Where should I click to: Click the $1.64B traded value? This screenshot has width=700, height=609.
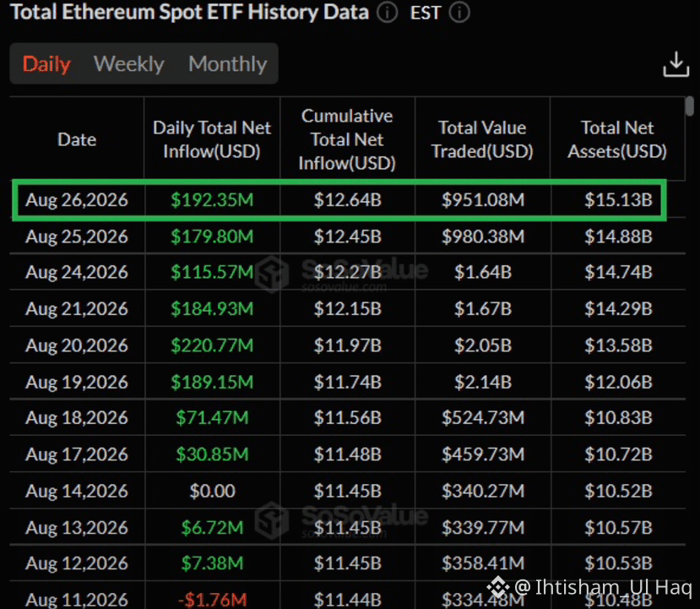point(483,272)
